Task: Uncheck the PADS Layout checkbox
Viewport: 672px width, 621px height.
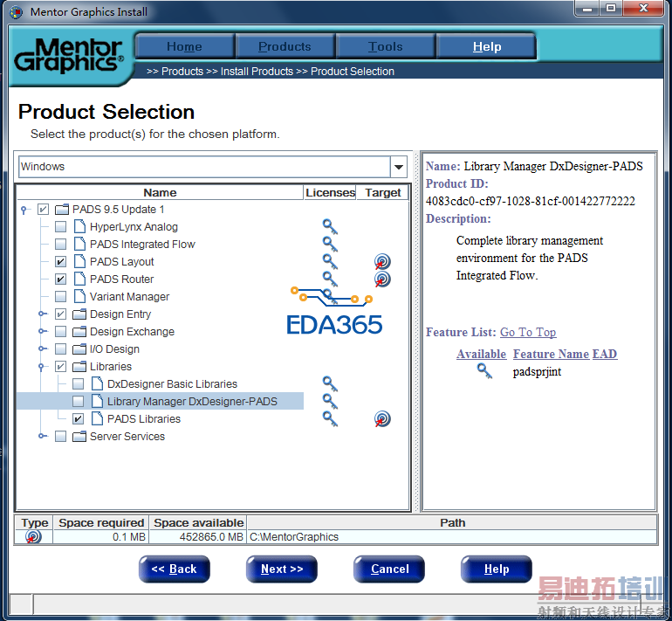Action: tap(61, 262)
